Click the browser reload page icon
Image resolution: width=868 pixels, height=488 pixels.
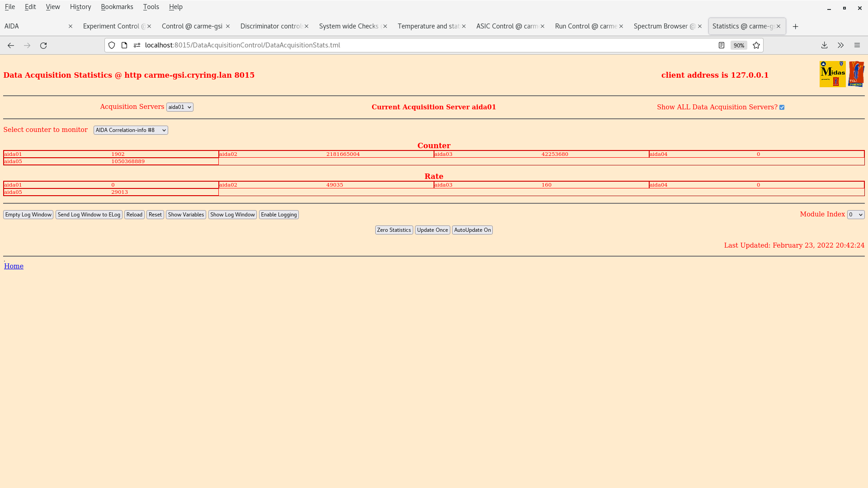point(43,45)
